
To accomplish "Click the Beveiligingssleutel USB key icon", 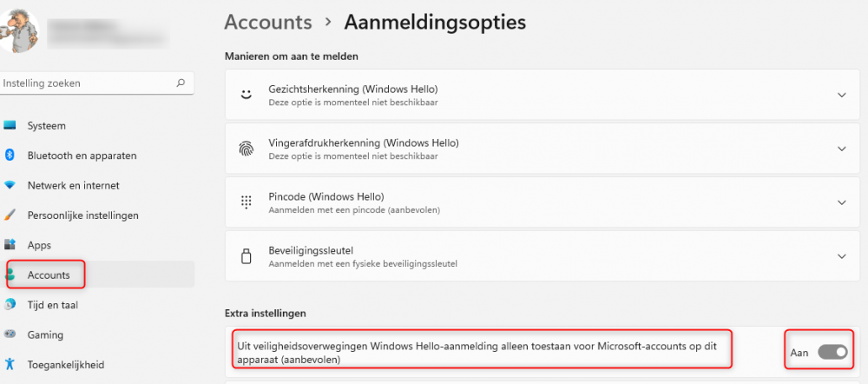I will (247, 256).
